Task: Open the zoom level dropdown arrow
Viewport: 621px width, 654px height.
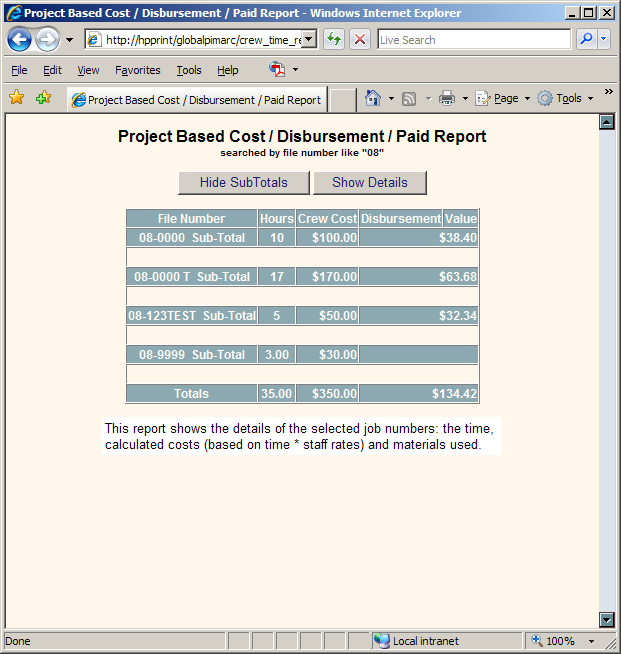Action: 591,641
